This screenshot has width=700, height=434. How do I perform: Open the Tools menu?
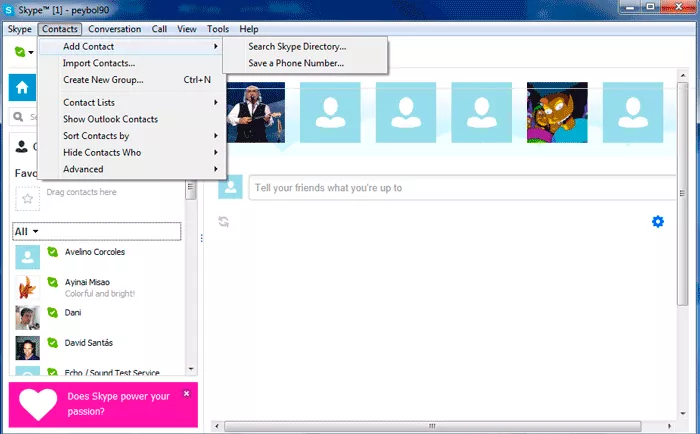[218, 29]
